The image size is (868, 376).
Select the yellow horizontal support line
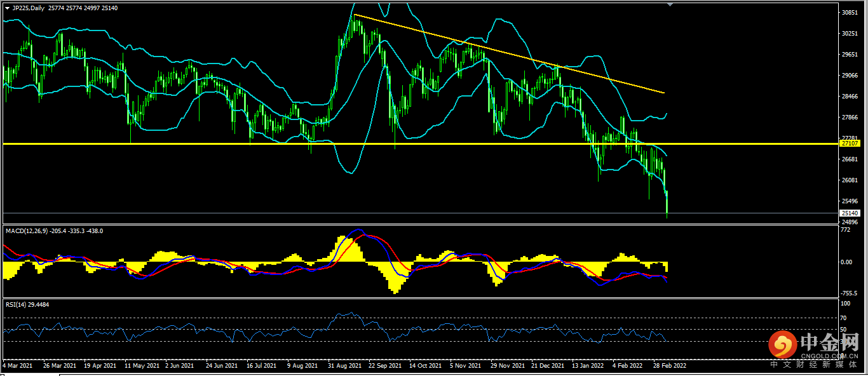coord(419,144)
